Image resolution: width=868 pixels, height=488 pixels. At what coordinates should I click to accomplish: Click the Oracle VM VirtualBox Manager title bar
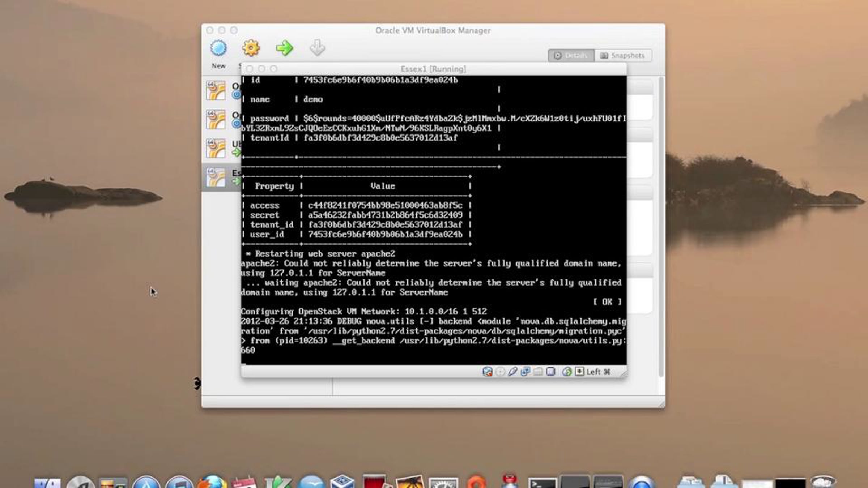(x=433, y=30)
